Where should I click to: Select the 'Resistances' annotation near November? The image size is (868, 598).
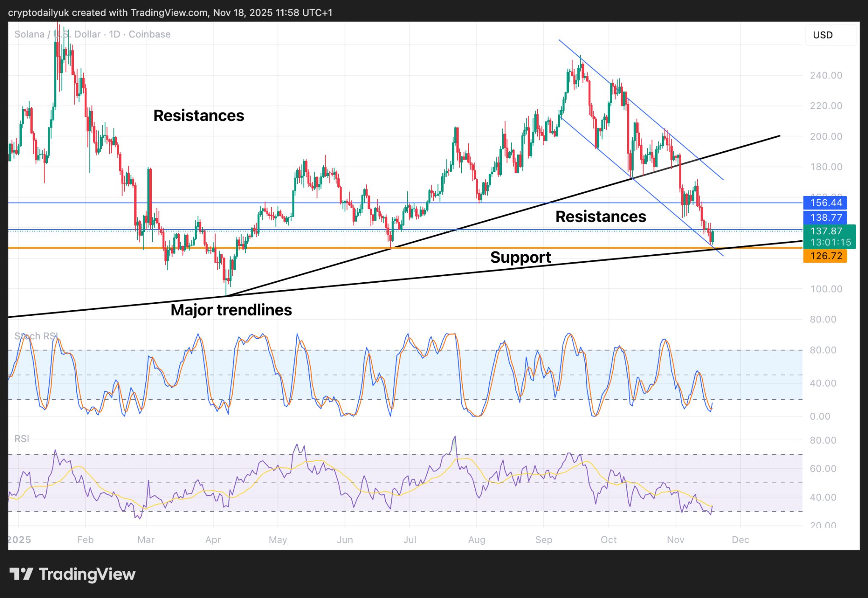tap(601, 217)
